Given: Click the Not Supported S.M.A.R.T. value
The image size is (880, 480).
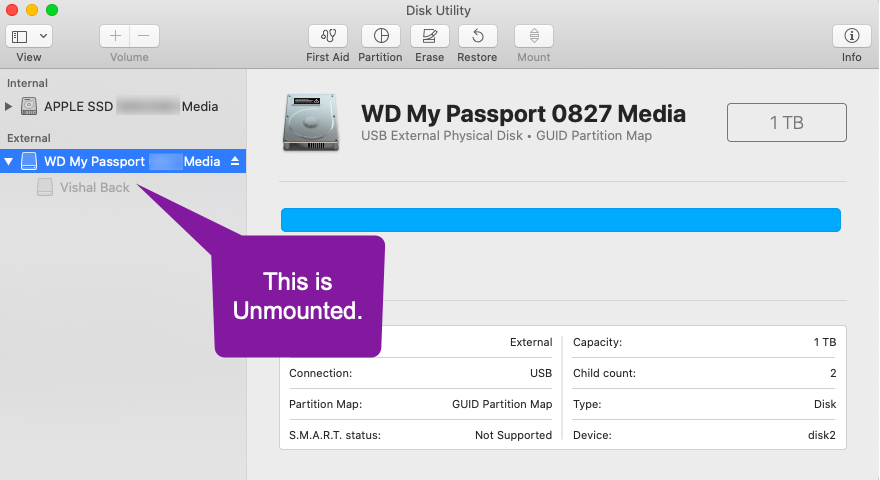Looking at the screenshot, I should click(x=513, y=435).
